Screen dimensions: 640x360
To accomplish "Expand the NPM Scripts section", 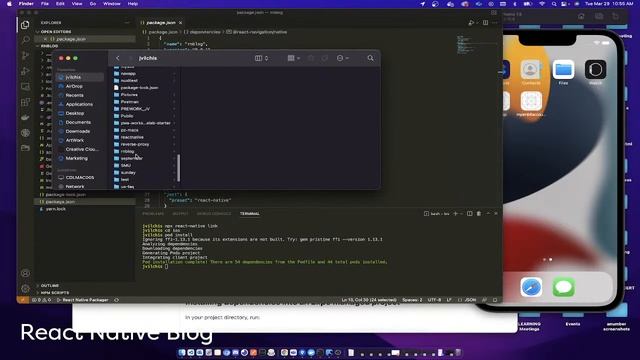I will [x=55, y=293].
